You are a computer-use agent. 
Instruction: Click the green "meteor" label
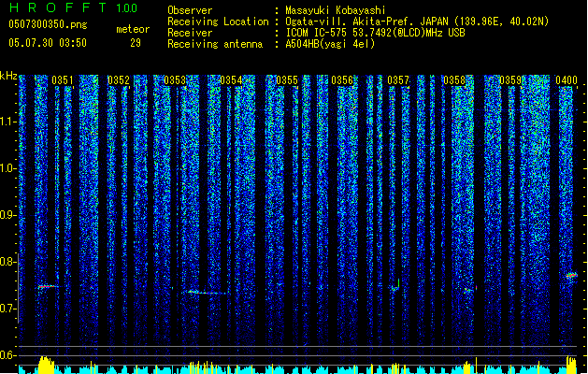pyautogui.click(x=133, y=29)
